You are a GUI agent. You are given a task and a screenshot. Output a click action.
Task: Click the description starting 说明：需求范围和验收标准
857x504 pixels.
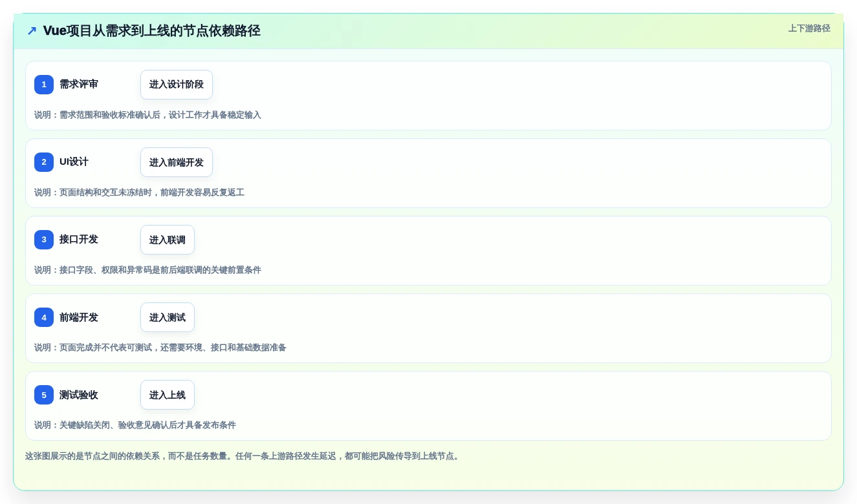pos(147,115)
